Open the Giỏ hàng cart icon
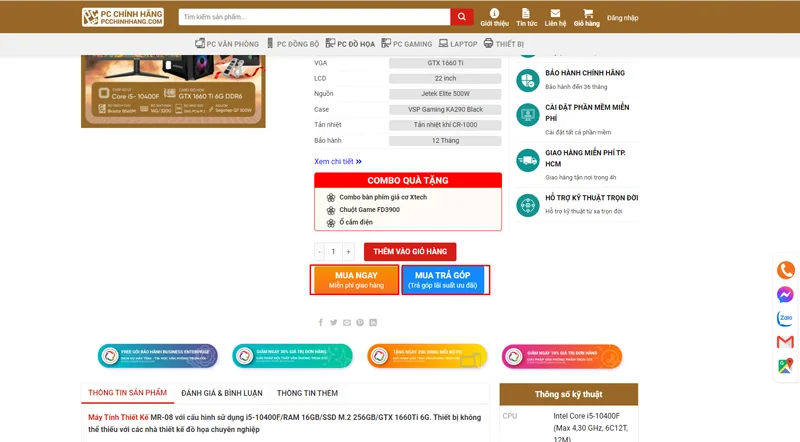 point(587,15)
